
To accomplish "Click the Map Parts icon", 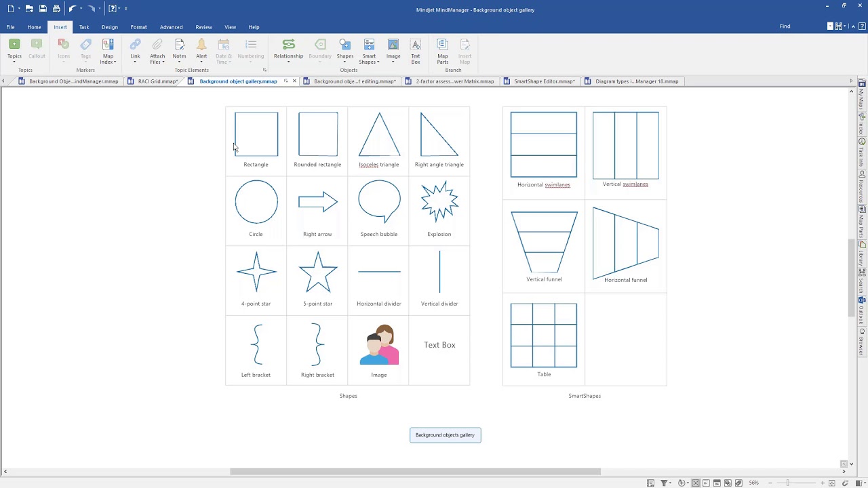I will pyautogui.click(x=442, y=45).
